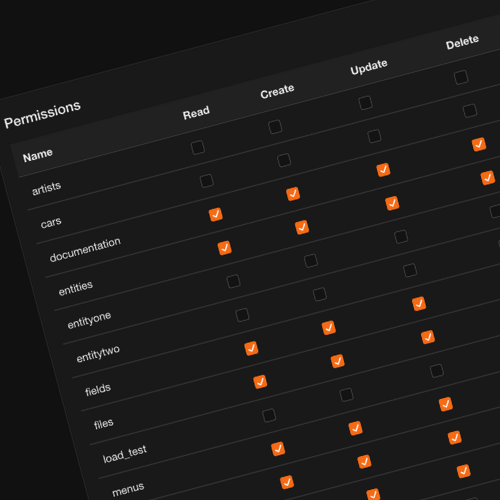
Task: Click the Update column header
Action: (369, 67)
